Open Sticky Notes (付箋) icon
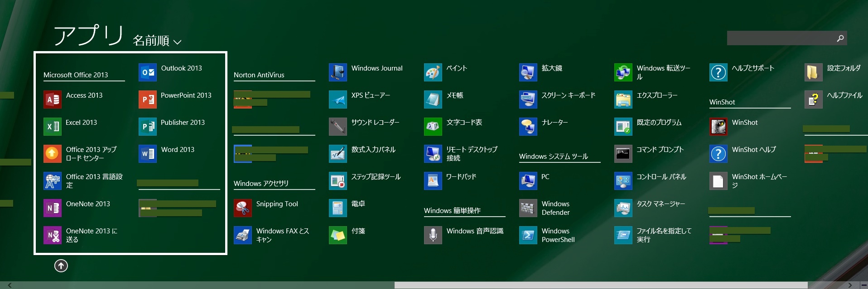This screenshot has height=289, width=868. point(338,235)
